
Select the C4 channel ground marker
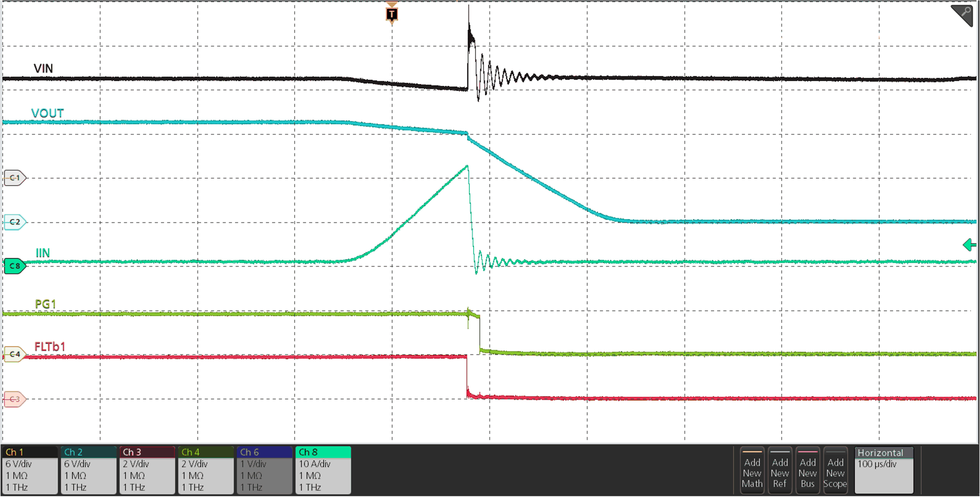coord(14,354)
